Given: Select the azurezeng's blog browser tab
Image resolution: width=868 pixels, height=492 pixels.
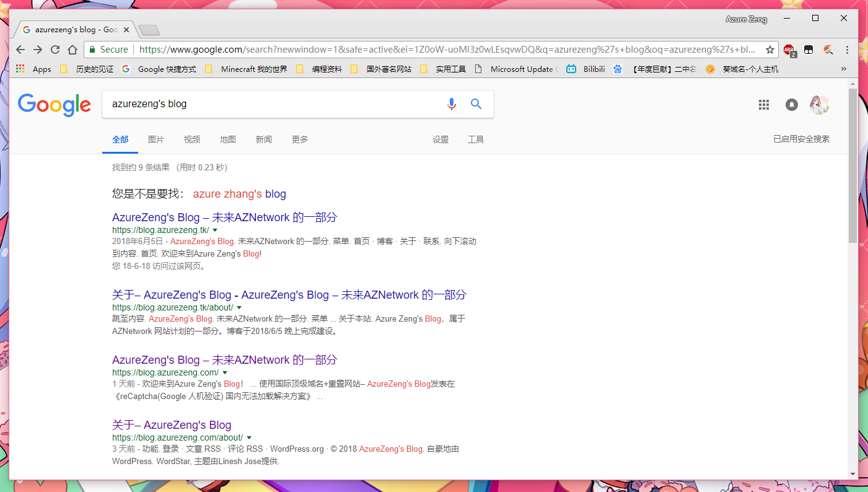Looking at the screenshot, I should 74,29.
